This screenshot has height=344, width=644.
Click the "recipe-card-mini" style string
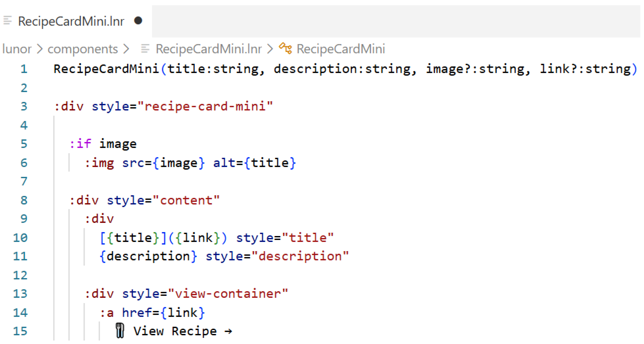click(x=205, y=106)
